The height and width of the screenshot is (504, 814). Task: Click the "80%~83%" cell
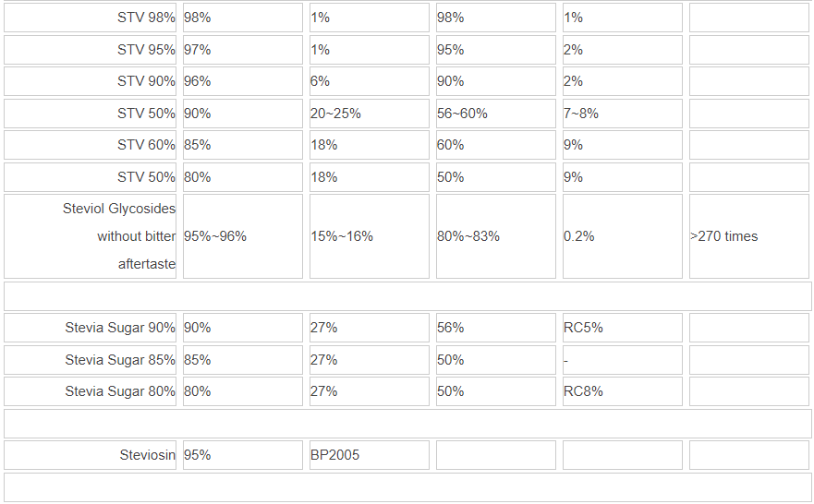pos(468,236)
